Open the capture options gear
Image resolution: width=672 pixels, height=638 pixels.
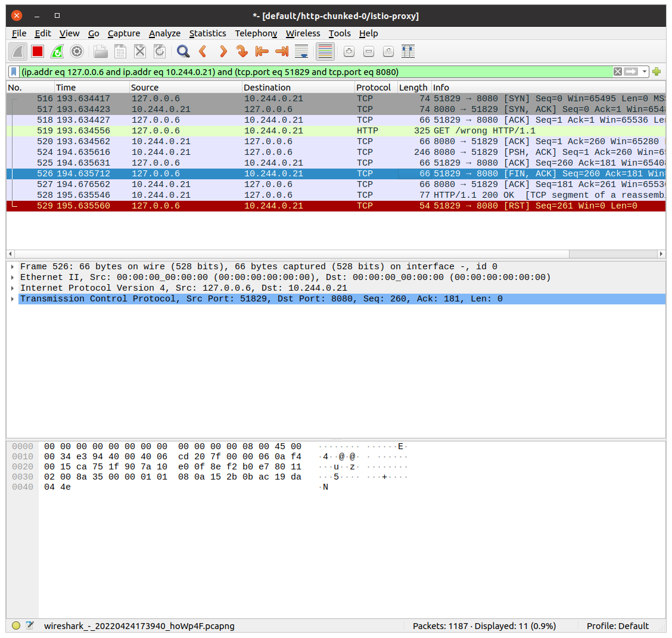76,51
